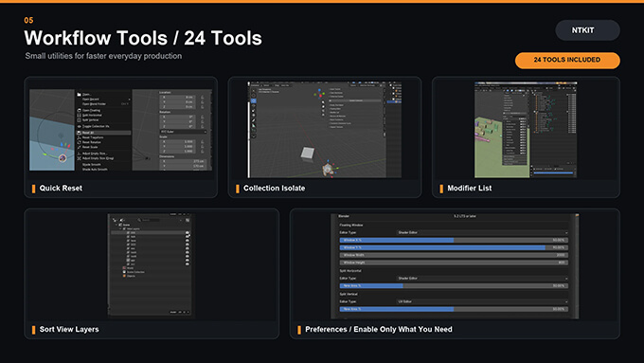
Task: Click the World icon in the outliner tree
Action: pyautogui.click(x=124, y=268)
